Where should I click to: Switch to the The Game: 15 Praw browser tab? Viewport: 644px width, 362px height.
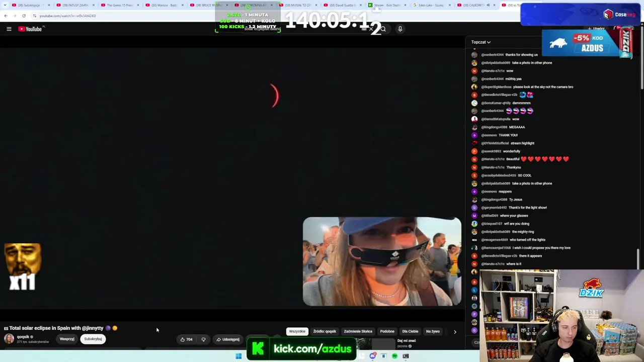(120, 5)
